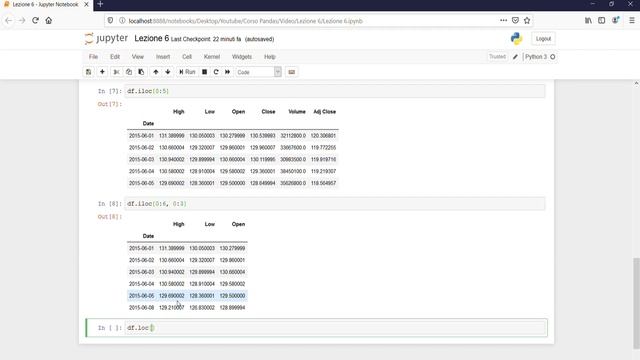This screenshot has width=640, height=360.
Task: Open the Firefox account icon
Action: [615, 20]
